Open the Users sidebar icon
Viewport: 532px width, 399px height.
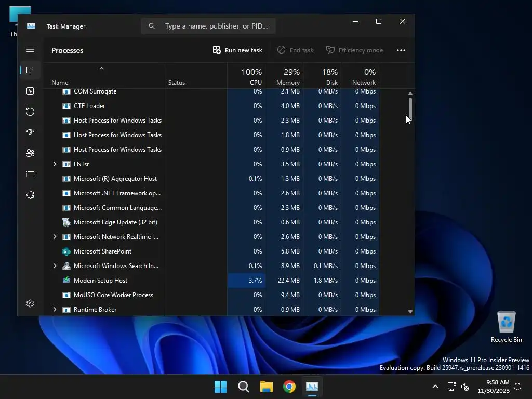coord(30,153)
